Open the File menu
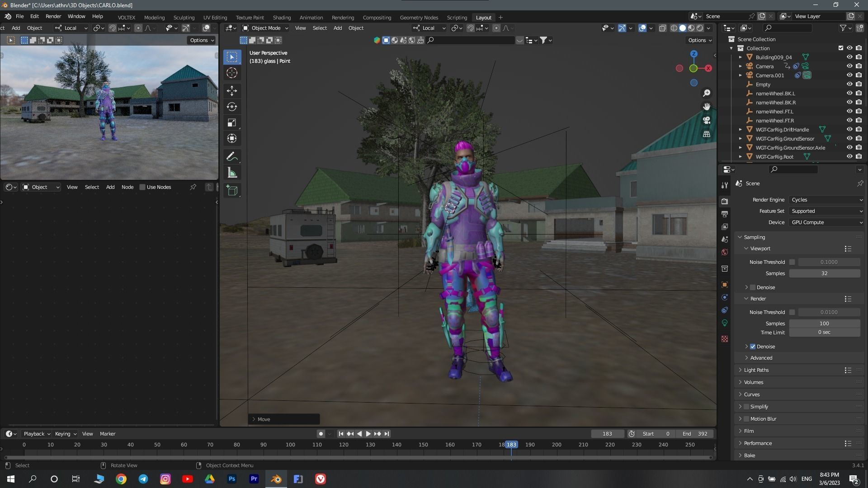The height and width of the screenshot is (488, 868). point(19,16)
